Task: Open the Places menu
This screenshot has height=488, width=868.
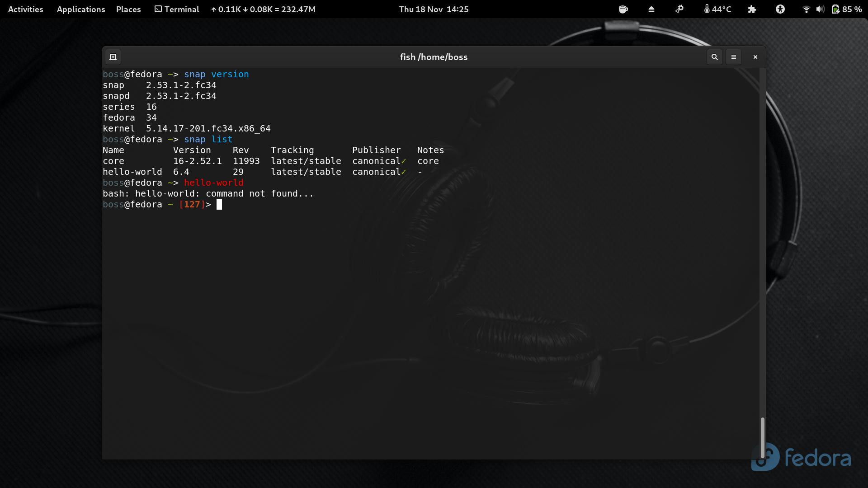Action: point(128,9)
